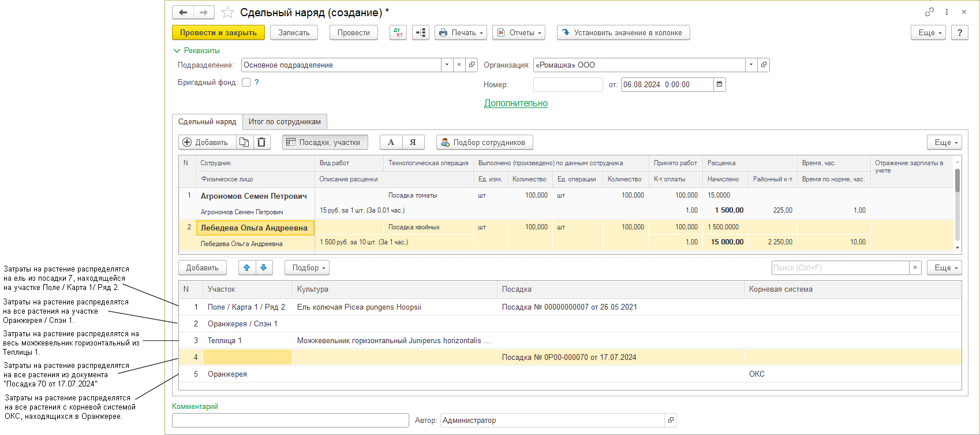
Task: Open the date calendar picker
Action: click(x=719, y=84)
